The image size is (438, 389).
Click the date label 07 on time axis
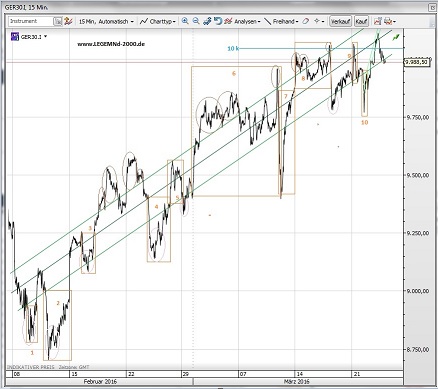244,374
